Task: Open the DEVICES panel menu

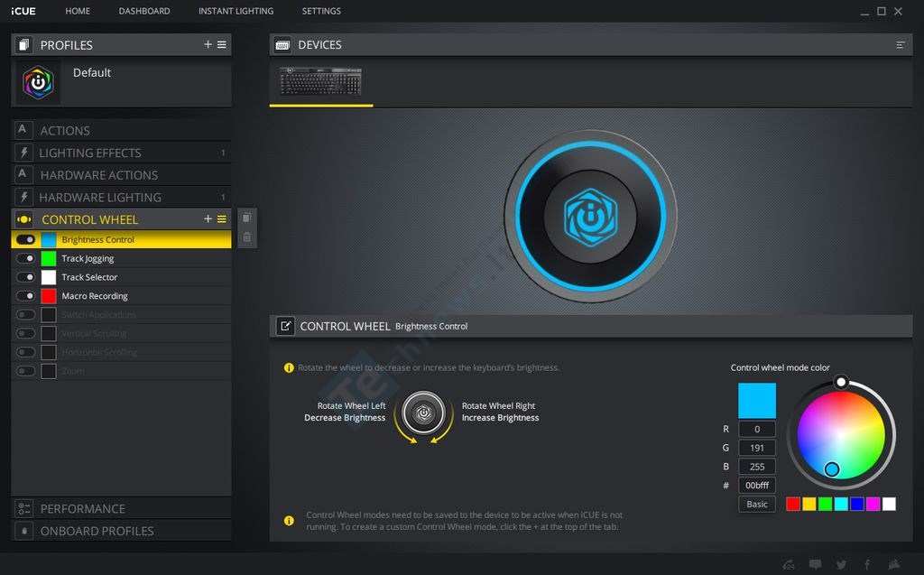Action: pos(901,45)
